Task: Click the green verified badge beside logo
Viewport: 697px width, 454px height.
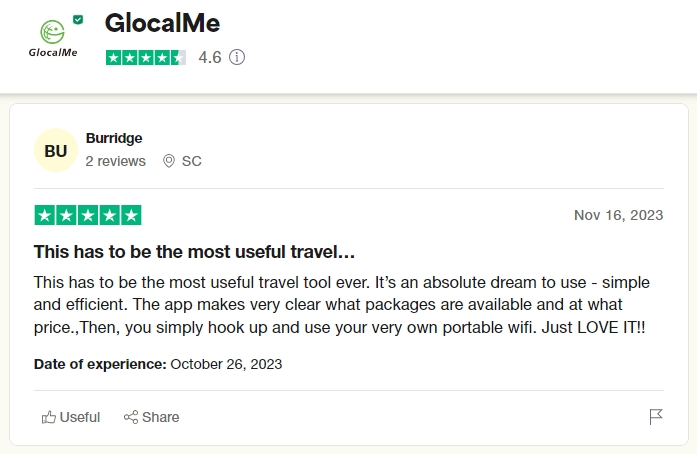Action: [x=78, y=19]
